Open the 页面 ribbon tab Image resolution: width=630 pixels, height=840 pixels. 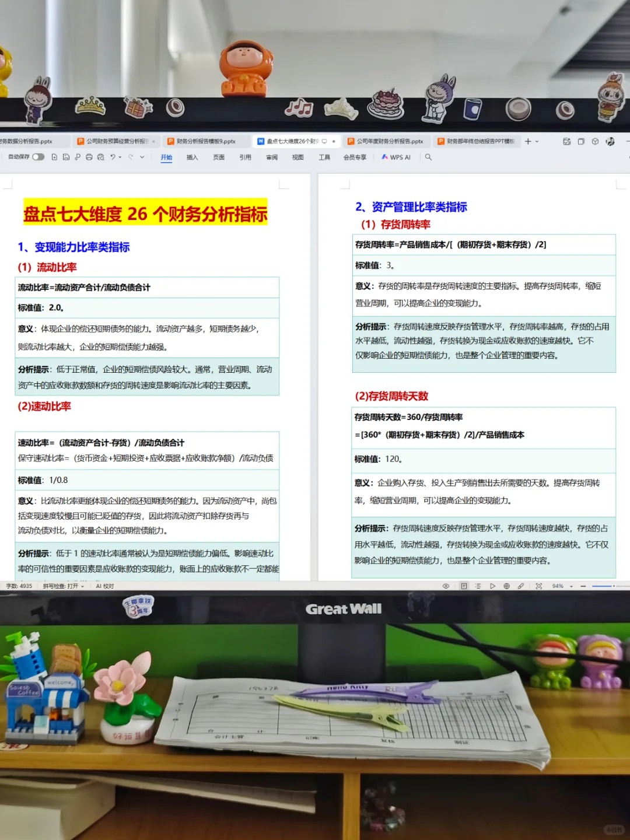click(219, 157)
